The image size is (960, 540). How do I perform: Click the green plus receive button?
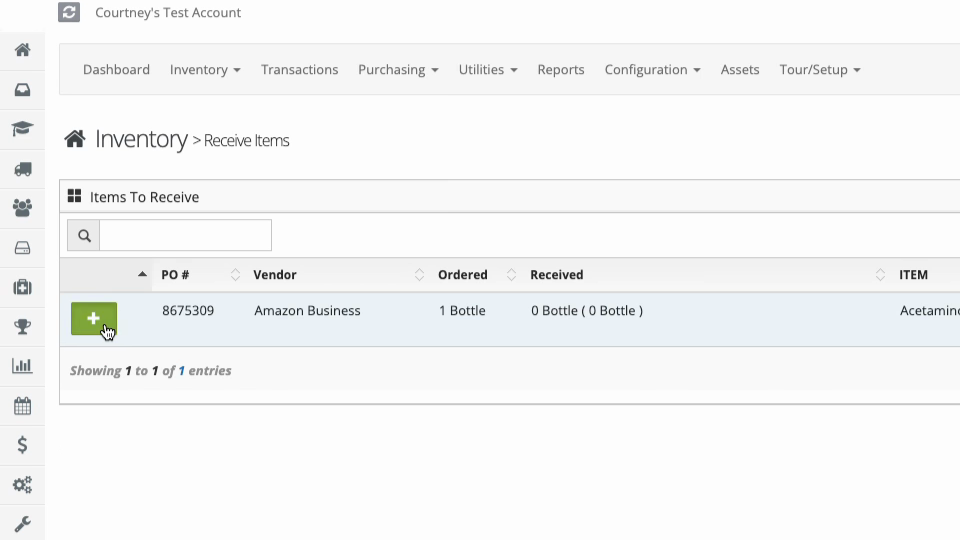coord(94,318)
